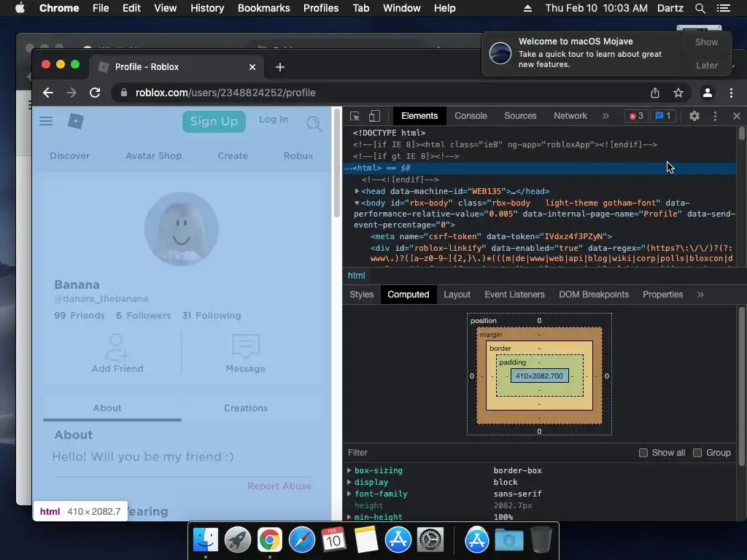Click Show on the Mojave notification
Screen dimensions: 747x560
[x=706, y=42]
